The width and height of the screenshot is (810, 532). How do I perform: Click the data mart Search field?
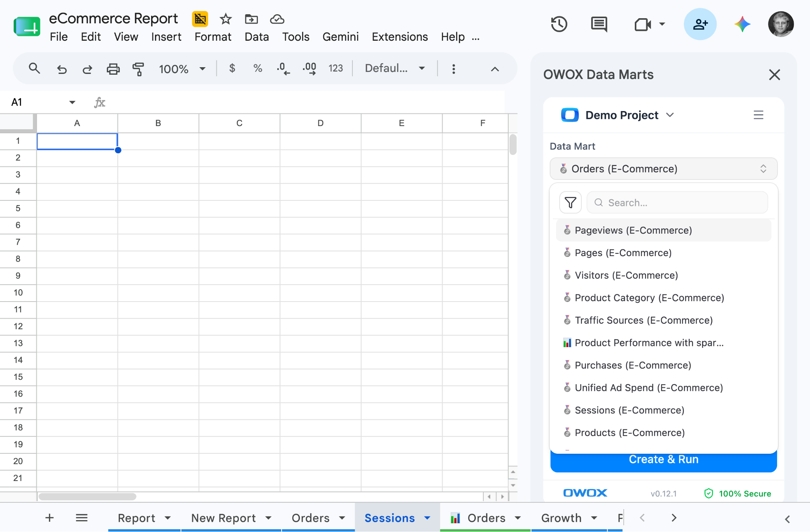click(x=677, y=203)
